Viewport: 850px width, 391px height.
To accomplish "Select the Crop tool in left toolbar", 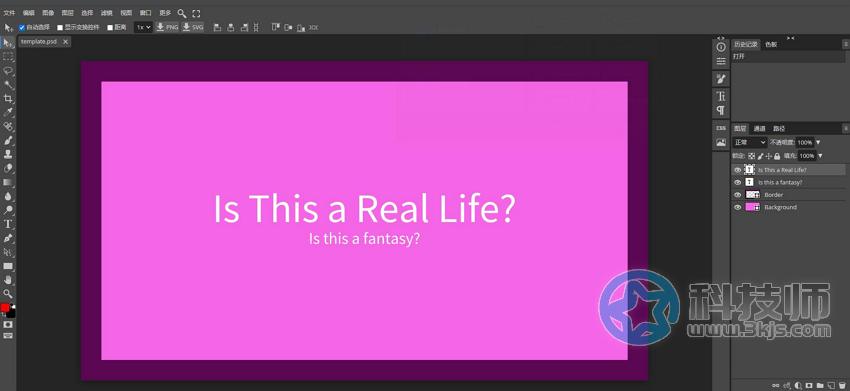I will (x=8, y=99).
